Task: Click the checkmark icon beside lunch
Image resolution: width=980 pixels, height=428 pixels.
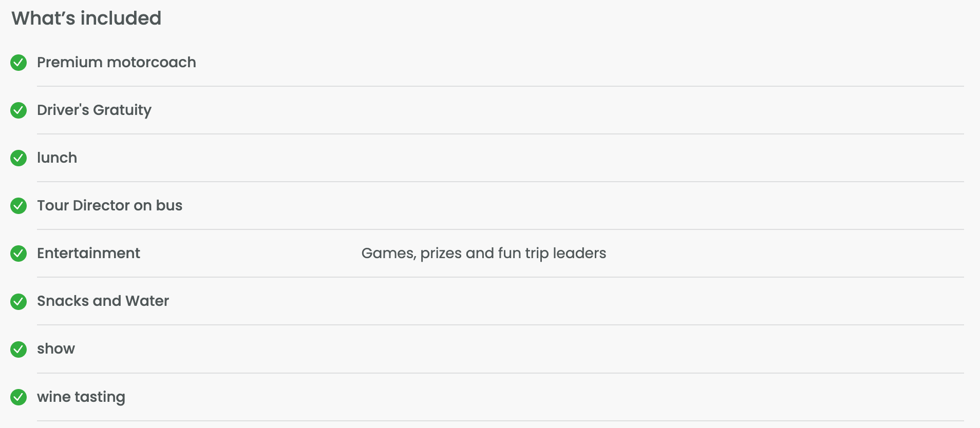Action: (18, 158)
